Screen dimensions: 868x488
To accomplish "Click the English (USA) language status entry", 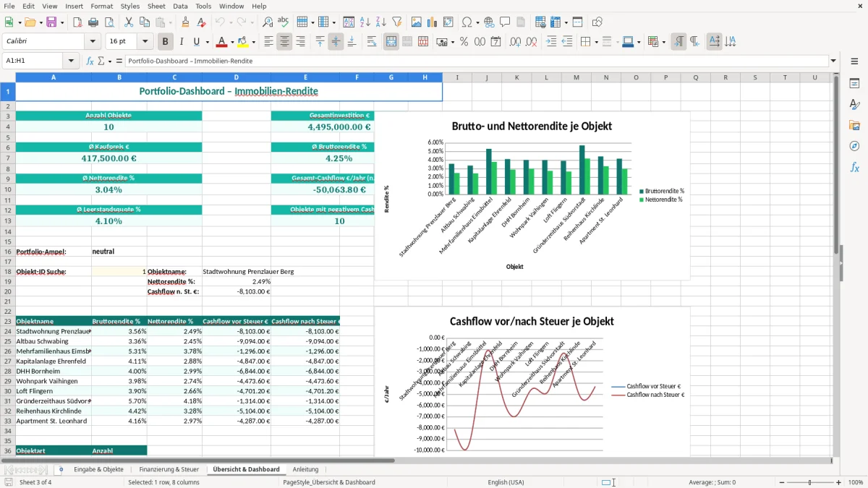I will (x=506, y=482).
